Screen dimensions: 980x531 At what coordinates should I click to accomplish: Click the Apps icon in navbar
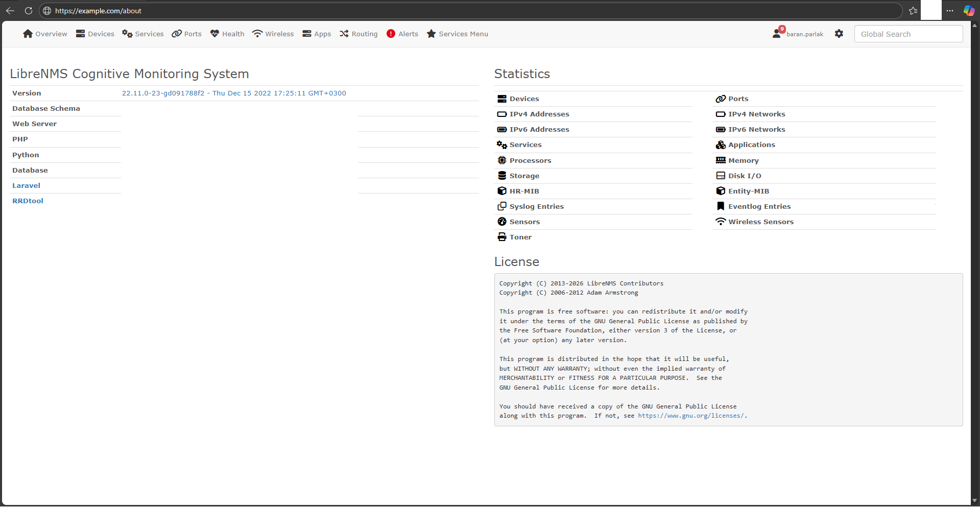point(306,34)
